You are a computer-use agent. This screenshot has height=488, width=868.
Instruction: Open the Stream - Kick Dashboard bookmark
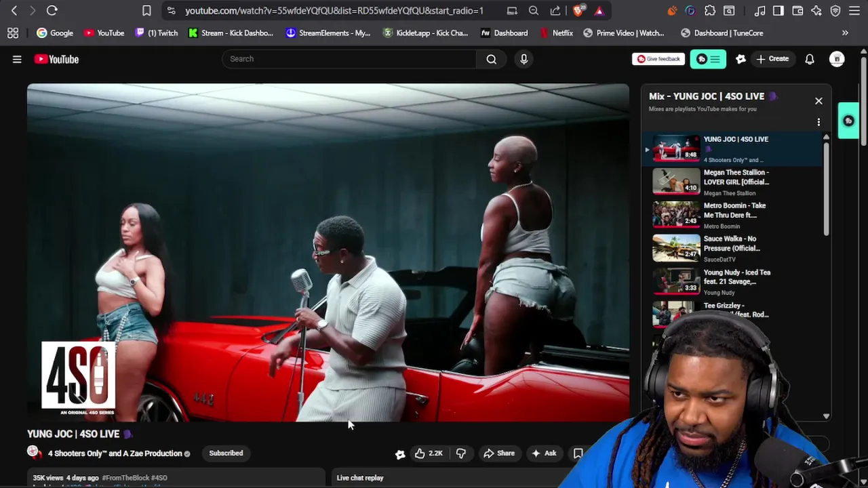click(x=231, y=33)
